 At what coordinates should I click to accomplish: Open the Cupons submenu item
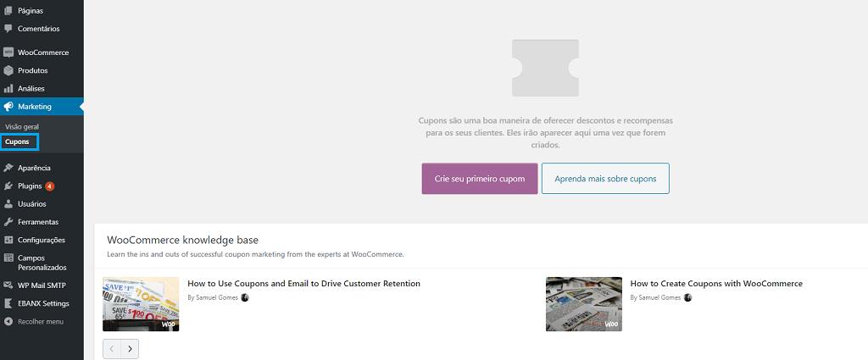coord(17,141)
